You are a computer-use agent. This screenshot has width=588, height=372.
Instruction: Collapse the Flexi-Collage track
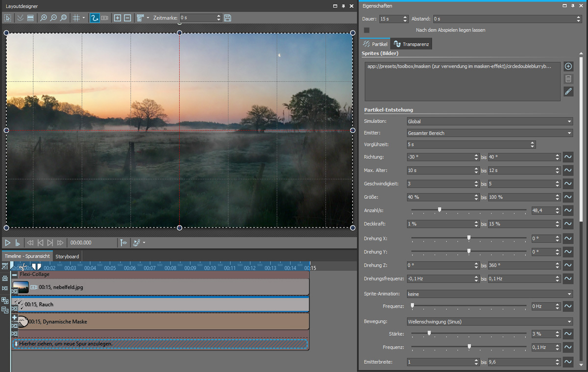coord(15,274)
